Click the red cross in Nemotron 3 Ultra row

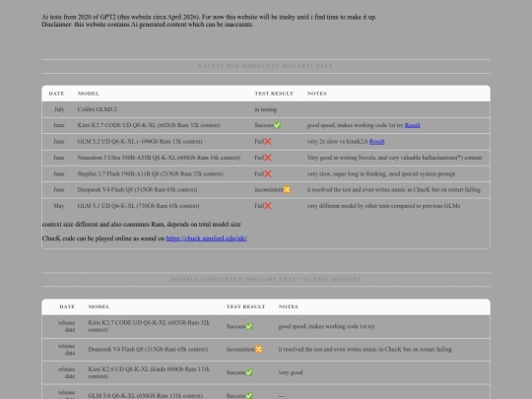coord(267,158)
